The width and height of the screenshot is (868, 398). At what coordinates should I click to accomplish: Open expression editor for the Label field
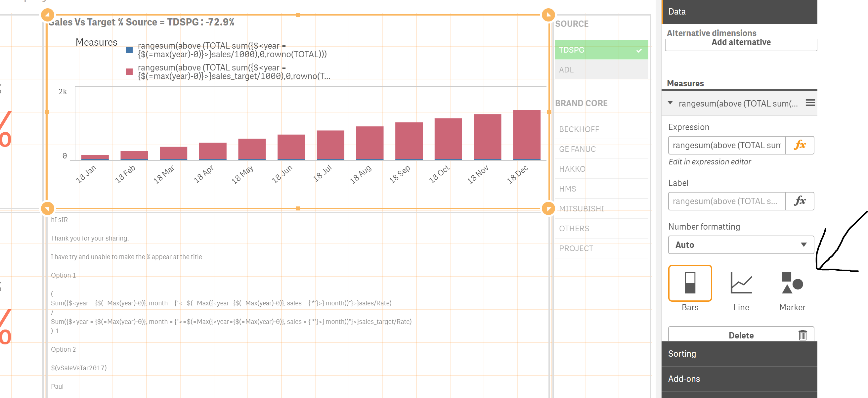pyautogui.click(x=800, y=201)
